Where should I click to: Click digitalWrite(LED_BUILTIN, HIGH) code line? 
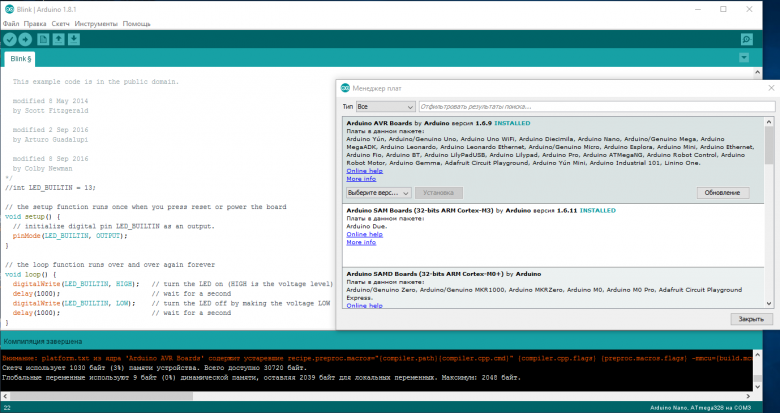[x=76, y=284]
